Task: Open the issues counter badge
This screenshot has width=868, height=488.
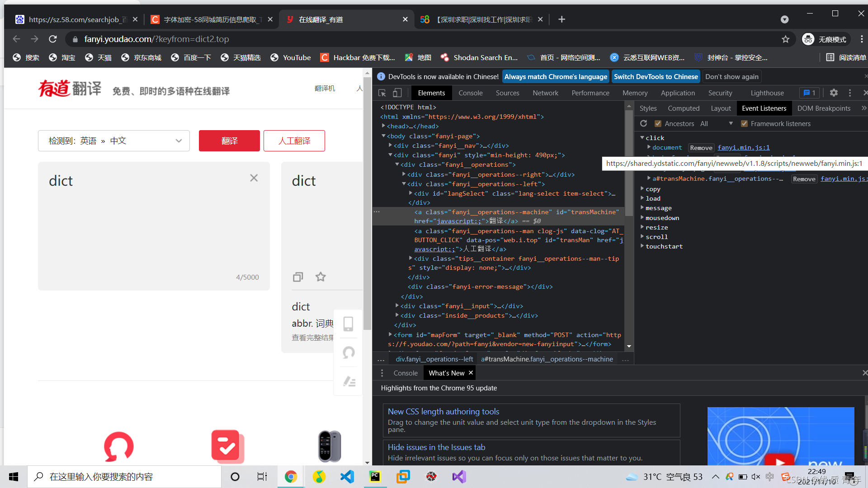Action: click(x=809, y=93)
